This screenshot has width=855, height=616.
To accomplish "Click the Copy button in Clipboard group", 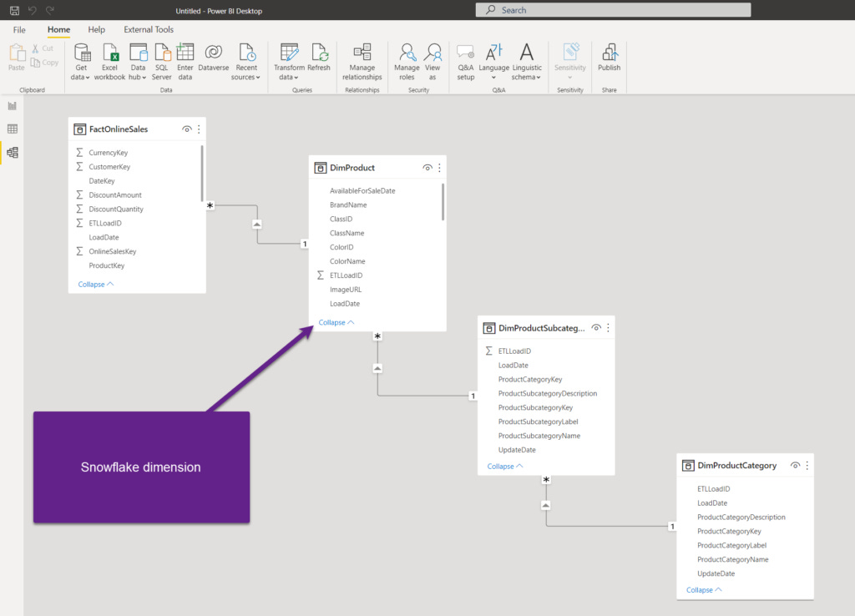I will (44, 63).
